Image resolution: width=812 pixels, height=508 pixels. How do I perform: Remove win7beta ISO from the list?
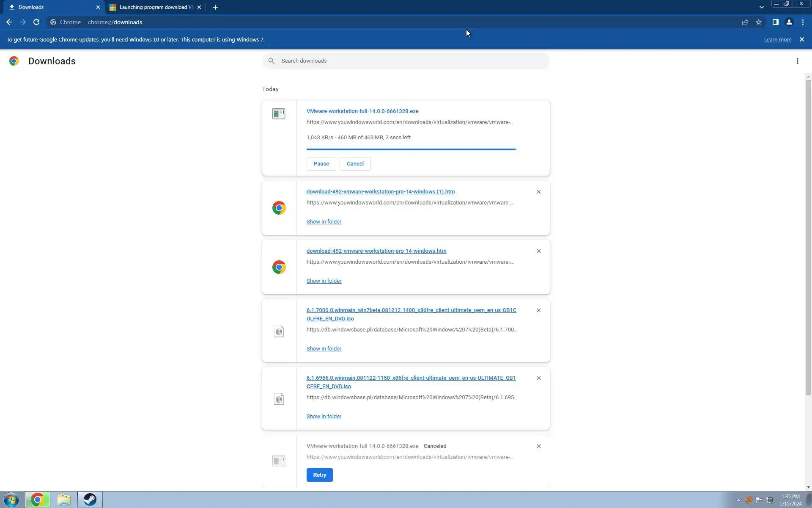[x=538, y=310]
